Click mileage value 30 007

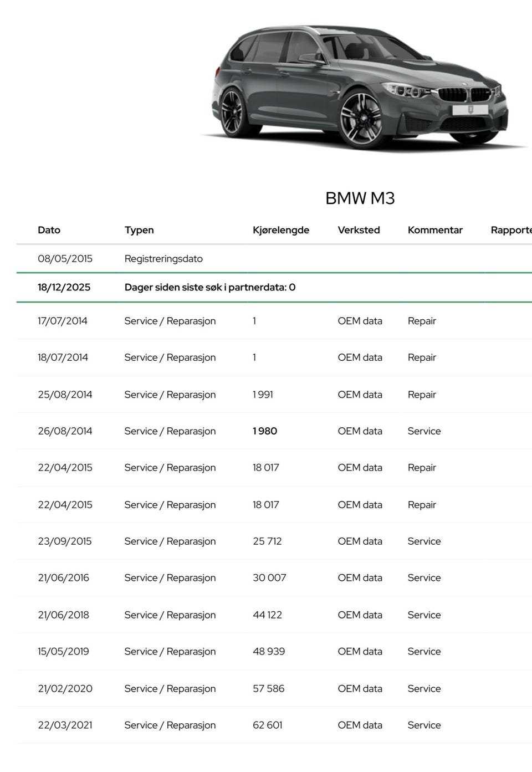point(269,578)
